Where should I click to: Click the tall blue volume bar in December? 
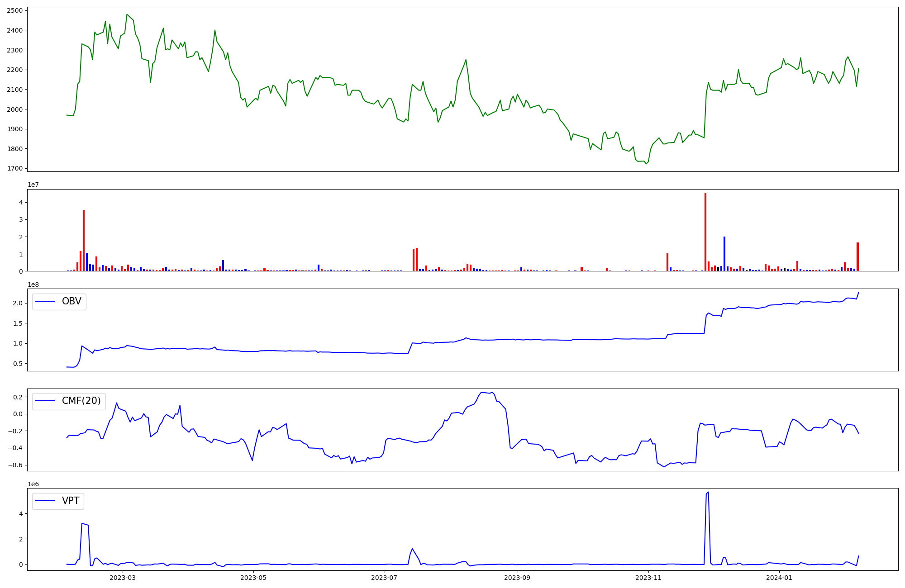724,253
